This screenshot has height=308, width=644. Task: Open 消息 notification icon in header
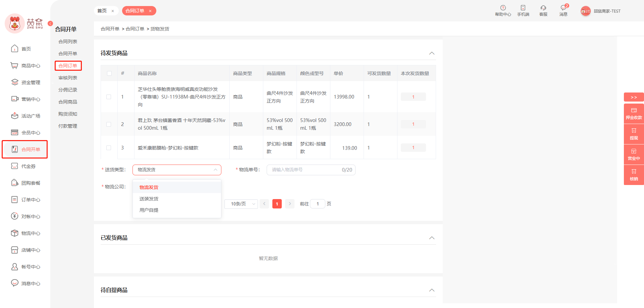point(563,8)
